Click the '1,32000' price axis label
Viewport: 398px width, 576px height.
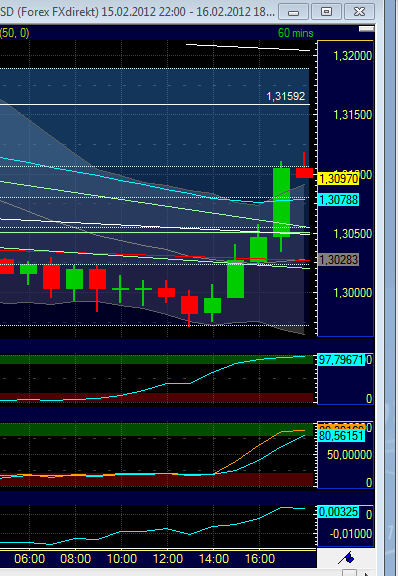(x=352, y=56)
